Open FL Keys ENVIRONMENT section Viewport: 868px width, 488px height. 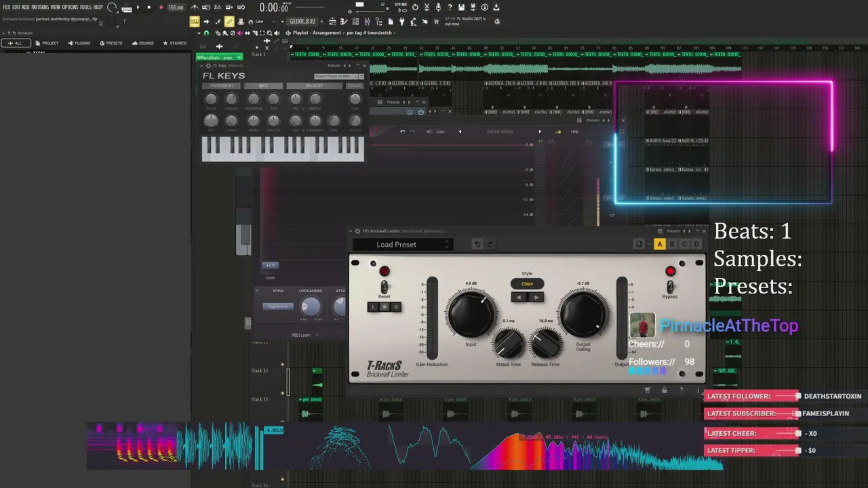(x=221, y=85)
